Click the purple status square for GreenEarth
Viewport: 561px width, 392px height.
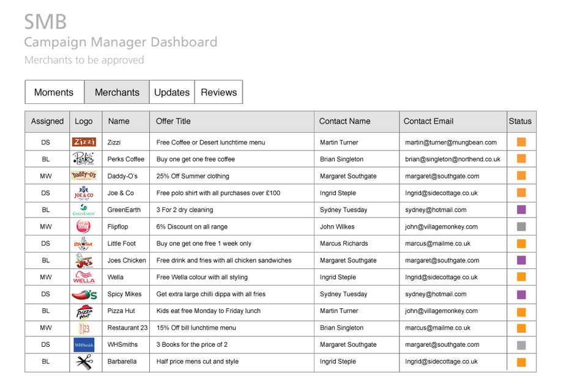coord(521,210)
